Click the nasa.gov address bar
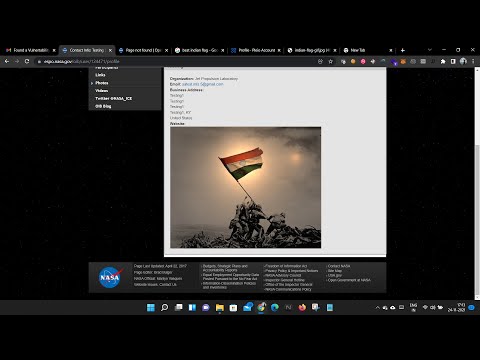Viewport: 480px width, 360px height. (x=177, y=61)
